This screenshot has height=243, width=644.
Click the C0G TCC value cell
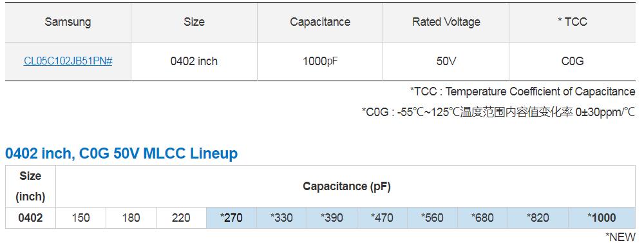[x=573, y=61]
